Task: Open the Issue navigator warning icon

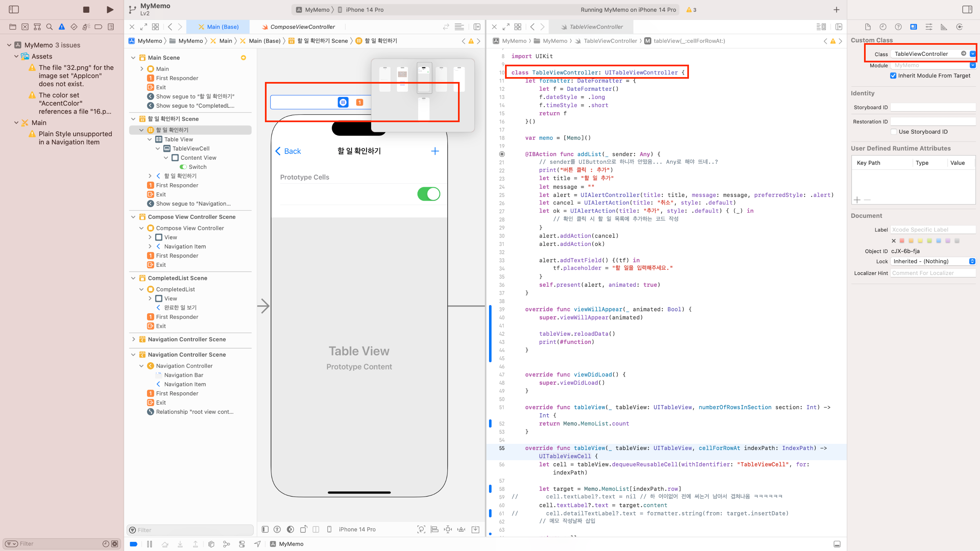Action: (62, 26)
